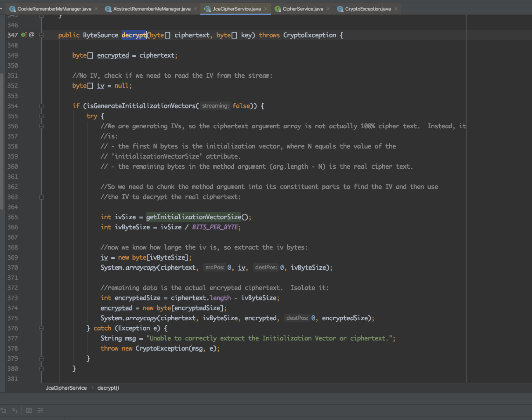532x420 pixels.
Task: Click line number 370 in the gutter
Action: point(13,268)
